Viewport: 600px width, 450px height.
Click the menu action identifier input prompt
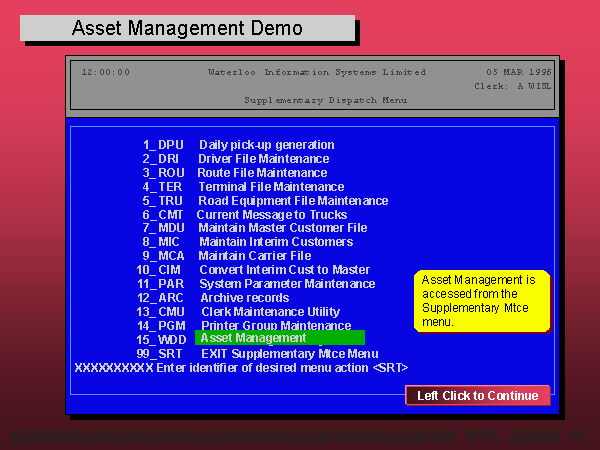coord(240,368)
